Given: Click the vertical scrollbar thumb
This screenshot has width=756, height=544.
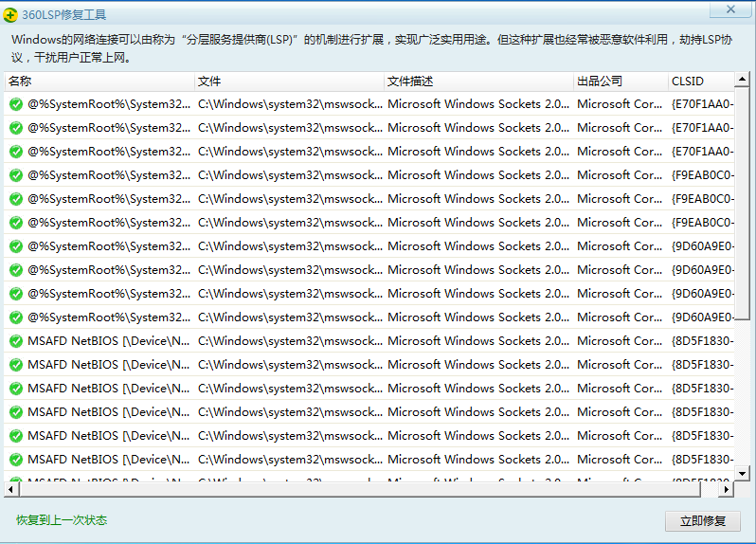Looking at the screenshot, I should click(x=742, y=203).
